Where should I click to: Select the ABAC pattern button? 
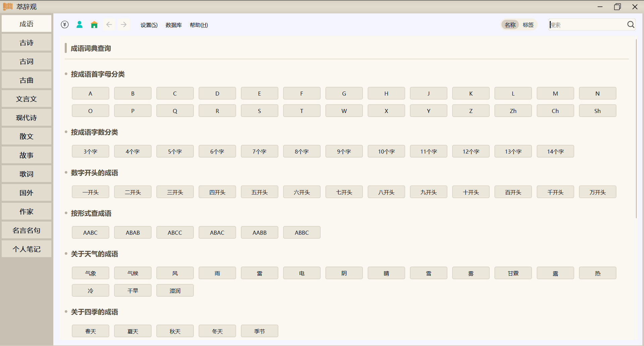coord(217,232)
